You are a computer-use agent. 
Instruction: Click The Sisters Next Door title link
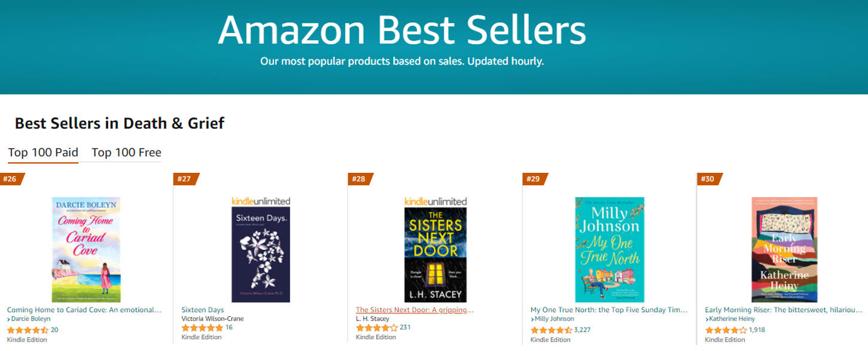coord(415,310)
